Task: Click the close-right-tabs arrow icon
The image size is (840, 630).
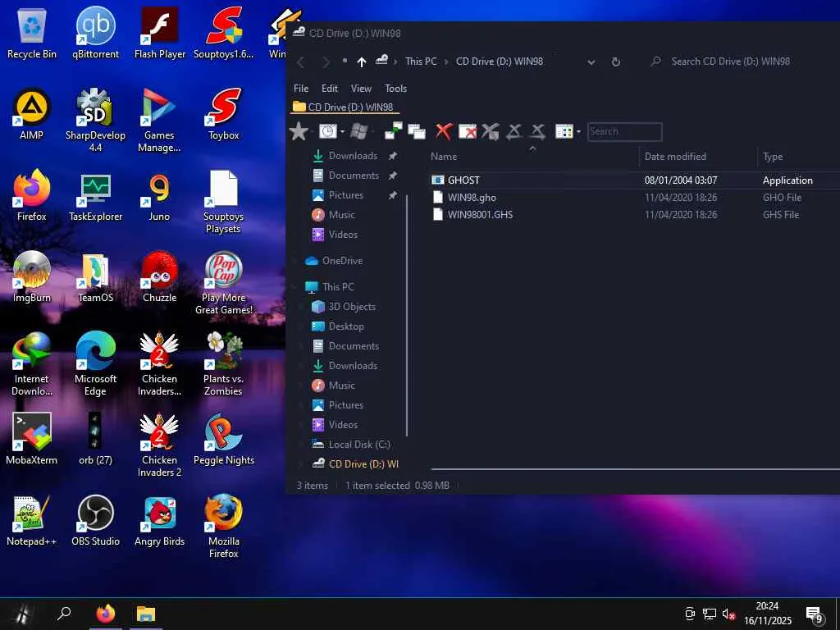Action: tap(538, 131)
